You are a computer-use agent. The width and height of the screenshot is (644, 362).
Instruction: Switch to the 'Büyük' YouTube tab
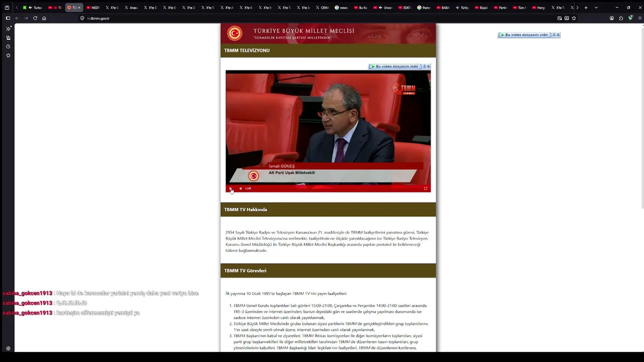[481, 8]
